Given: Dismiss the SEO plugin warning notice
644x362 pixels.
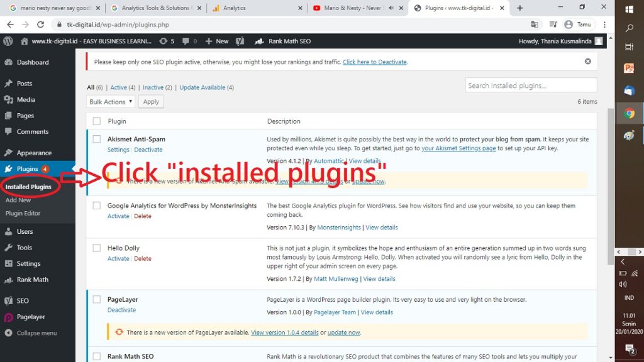Looking at the screenshot, I should [587, 62].
